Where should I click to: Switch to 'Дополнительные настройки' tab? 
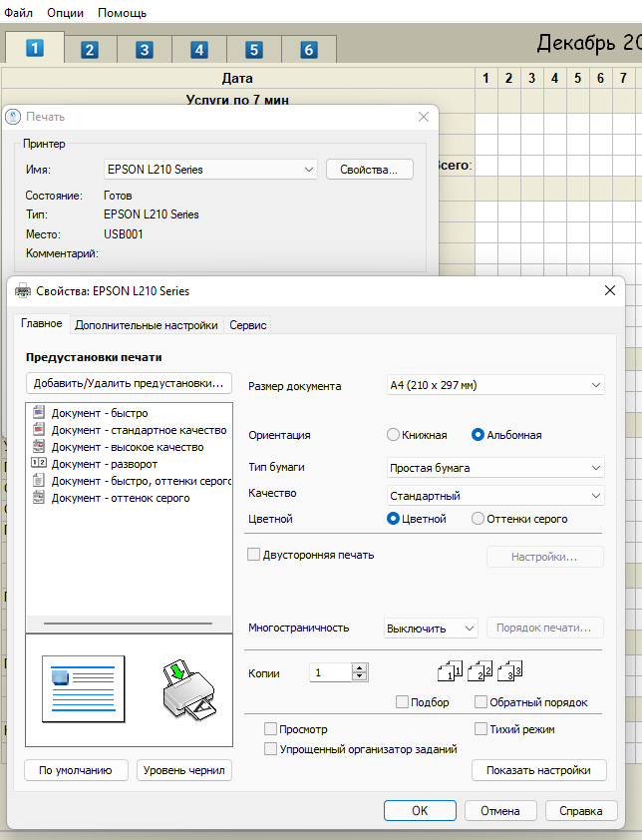click(x=146, y=325)
